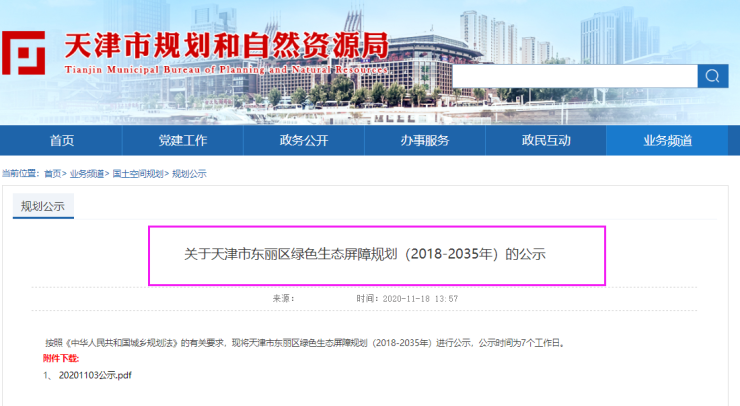Open 首页 in the blue navigation bar
The height and width of the screenshot is (406, 740).
tap(62, 141)
